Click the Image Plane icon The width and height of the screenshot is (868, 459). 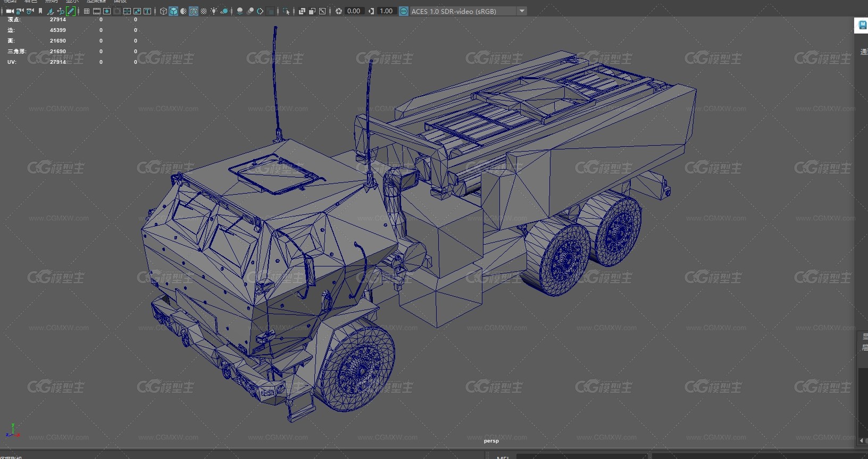click(51, 11)
